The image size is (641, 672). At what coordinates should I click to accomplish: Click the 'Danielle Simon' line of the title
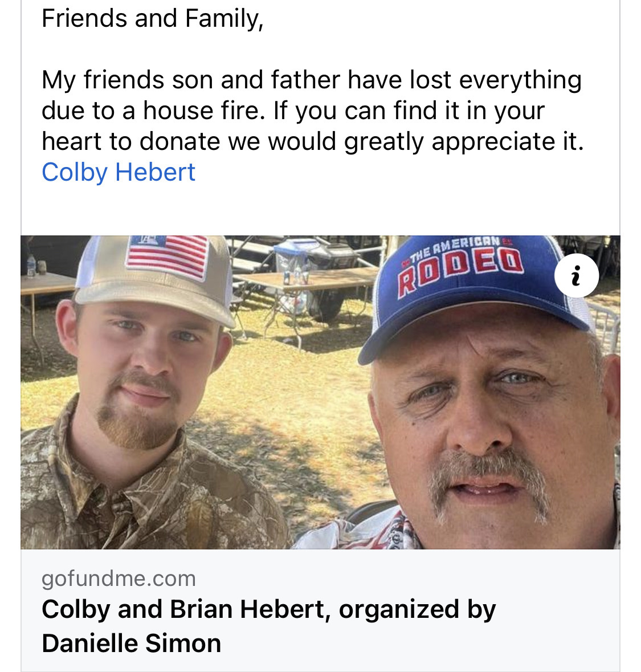(x=131, y=644)
